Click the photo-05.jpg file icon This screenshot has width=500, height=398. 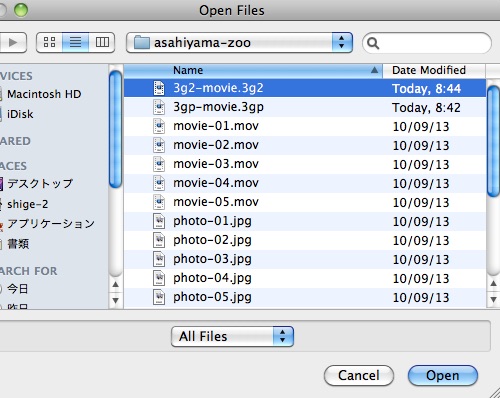click(159, 297)
